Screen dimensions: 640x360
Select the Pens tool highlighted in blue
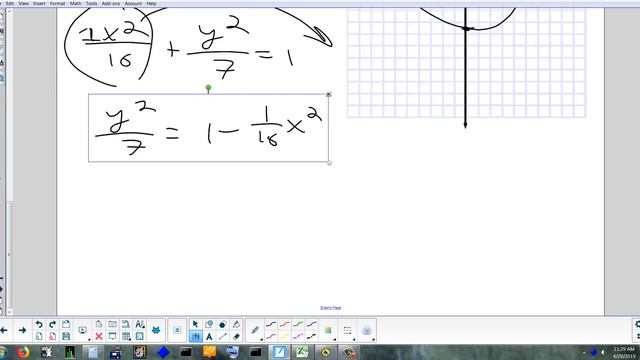pos(196,336)
